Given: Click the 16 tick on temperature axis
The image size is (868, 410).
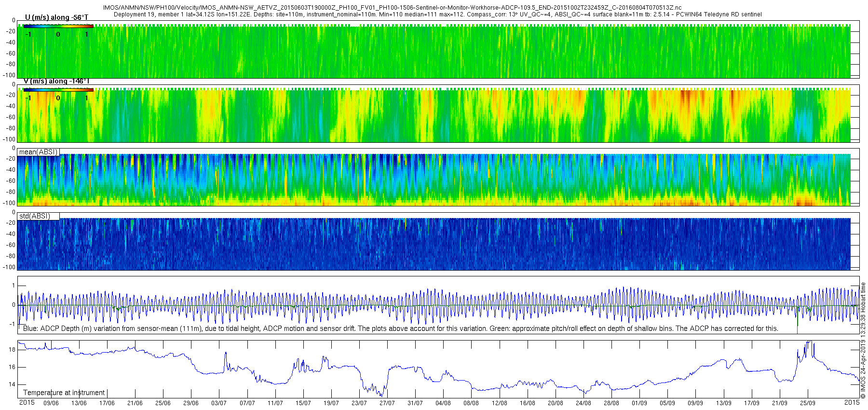Looking at the screenshot, I should pos(12,367).
